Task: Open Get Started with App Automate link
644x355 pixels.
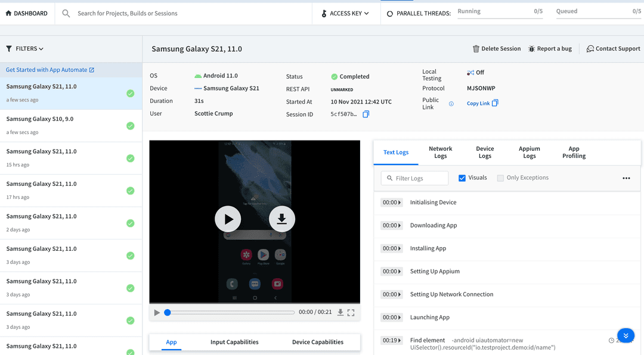Action: pyautogui.click(x=50, y=70)
